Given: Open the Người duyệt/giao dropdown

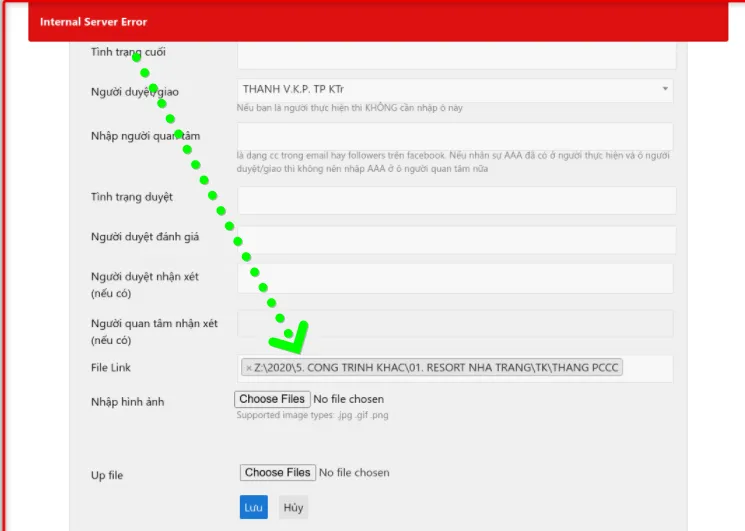Looking at the screenshot, I should pyautogui.click(x=455, y=89).
